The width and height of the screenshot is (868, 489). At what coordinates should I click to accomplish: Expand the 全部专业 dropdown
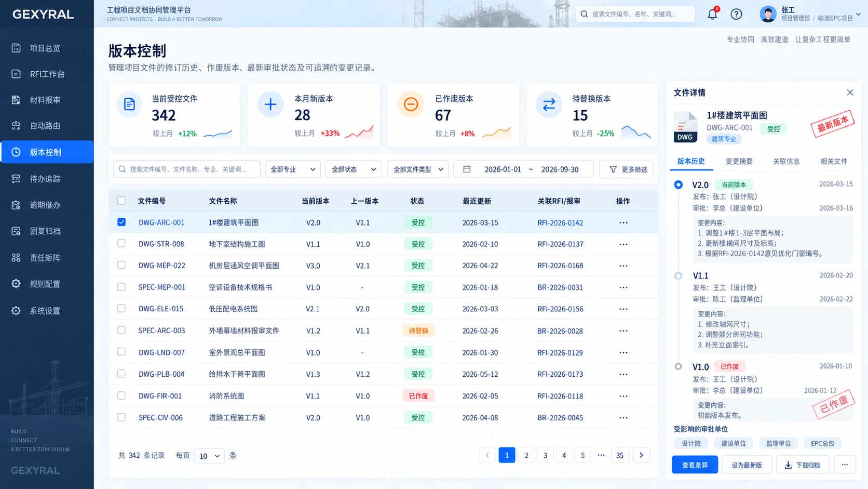(293, 169)
